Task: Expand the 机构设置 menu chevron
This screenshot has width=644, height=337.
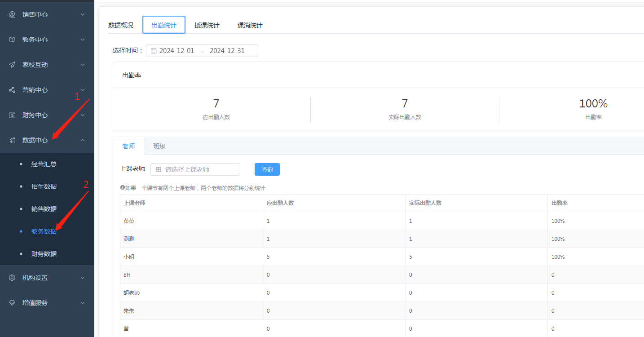Action: click(83, 278)
